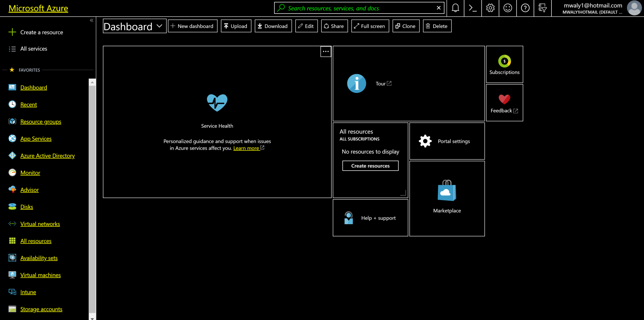Click the Create a resource plus icon
Screen dimensions: 644x320
[12, 32]
